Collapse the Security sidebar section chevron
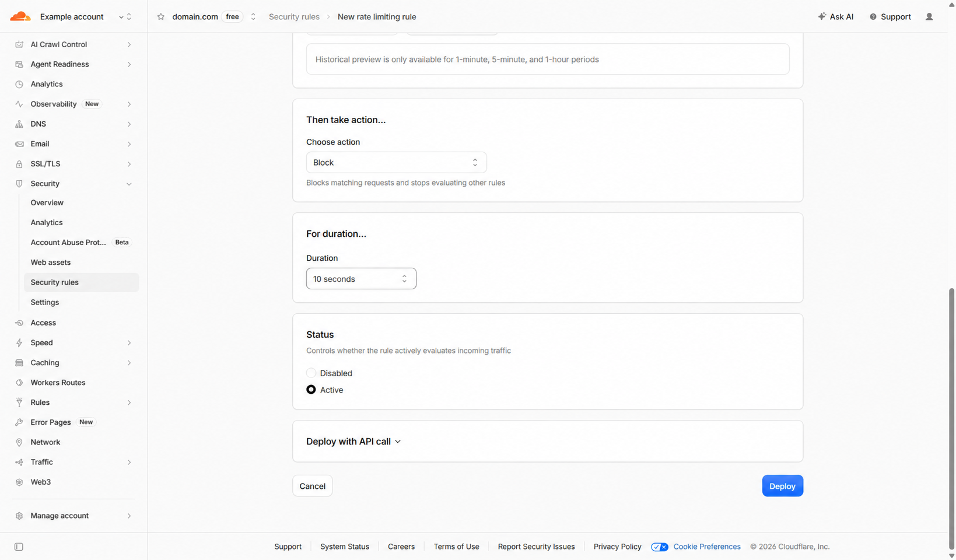 tap(129, 184)
